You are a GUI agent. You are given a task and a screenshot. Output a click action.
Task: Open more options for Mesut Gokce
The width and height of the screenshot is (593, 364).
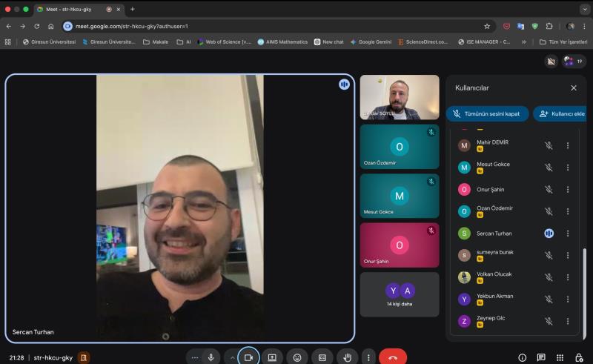(x=568, y=168)
